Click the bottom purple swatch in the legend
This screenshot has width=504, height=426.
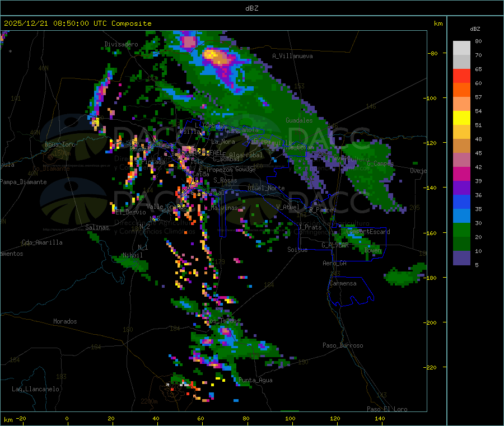click(461, 258)
